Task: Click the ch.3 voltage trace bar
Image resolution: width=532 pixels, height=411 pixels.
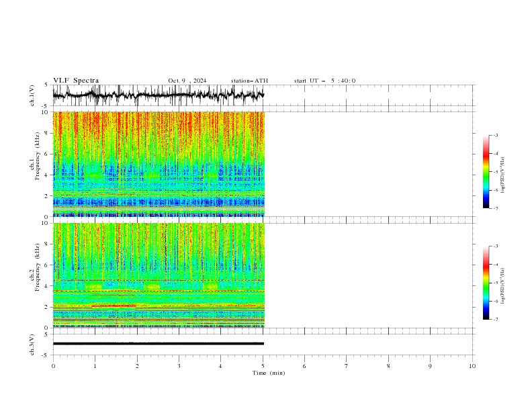Action: [159, 344]
